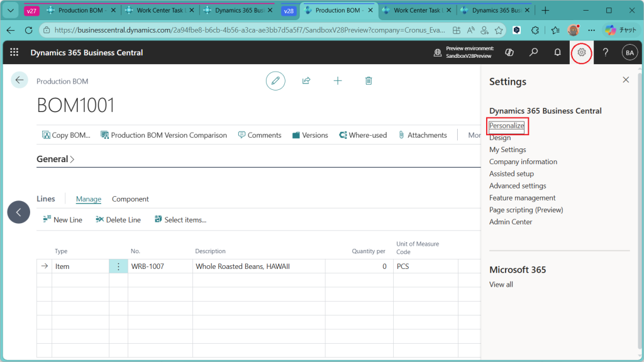
Task: Click the Description cell for WRB-1007
Action: click(258, 266)
